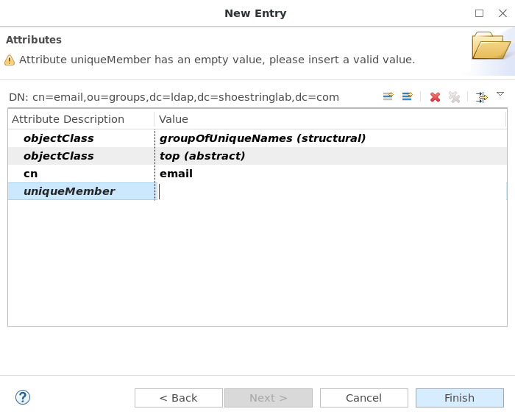Click the folder wizard image
The height and width of the screenshot is (420, 515).
(491, 46)
